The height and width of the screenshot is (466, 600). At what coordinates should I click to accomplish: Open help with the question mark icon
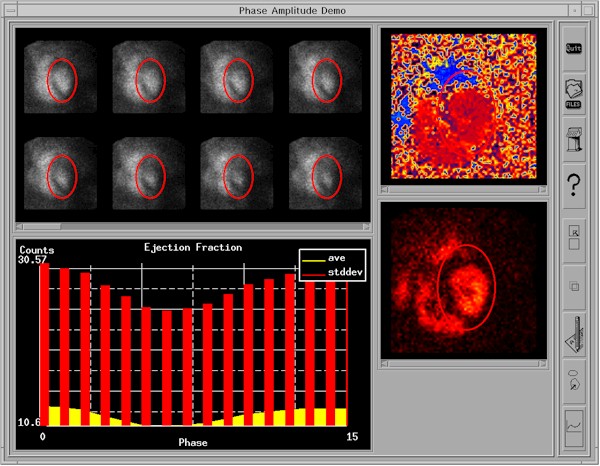pyautogui.click(x=574, y=186)
